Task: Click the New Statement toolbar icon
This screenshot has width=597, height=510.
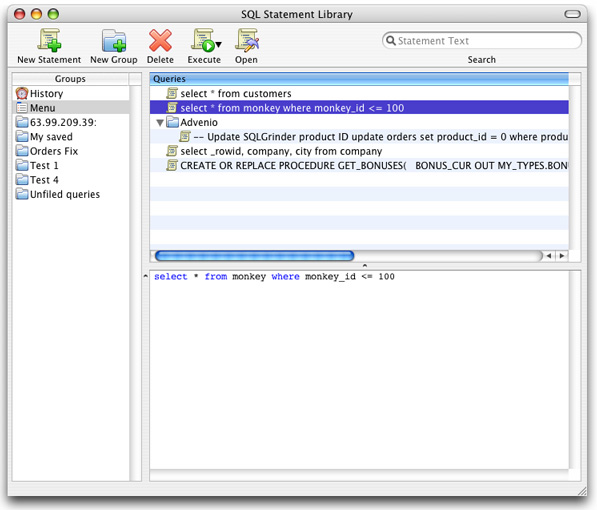Action: coord(49,40)
